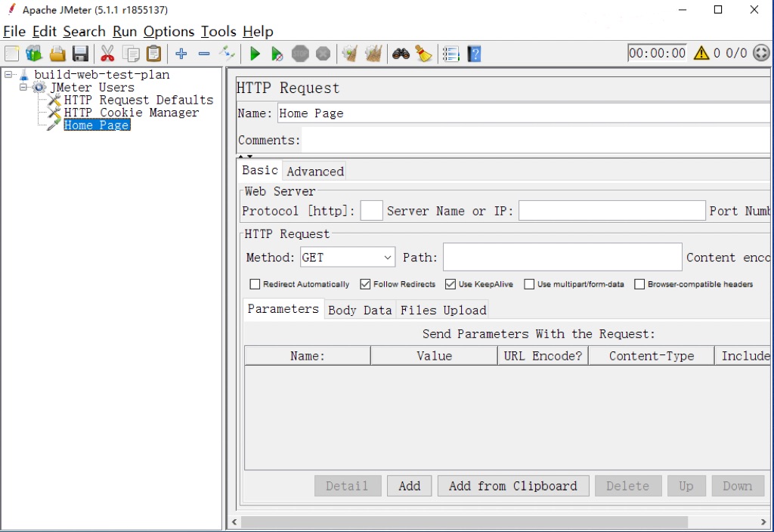Open the Method GET dropdown
This screenshot has height=532, width=774.
(348, 257)
